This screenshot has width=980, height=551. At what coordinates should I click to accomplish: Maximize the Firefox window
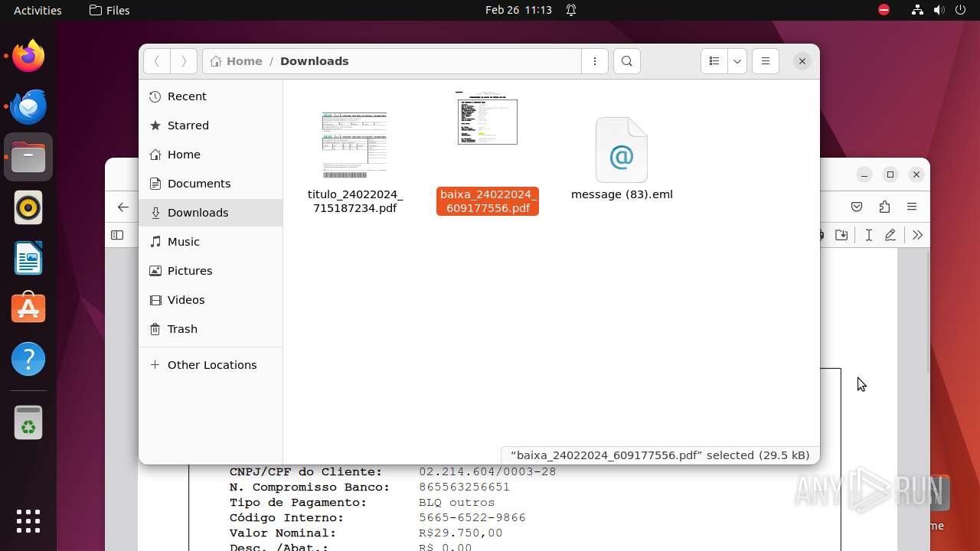(890, 174)
